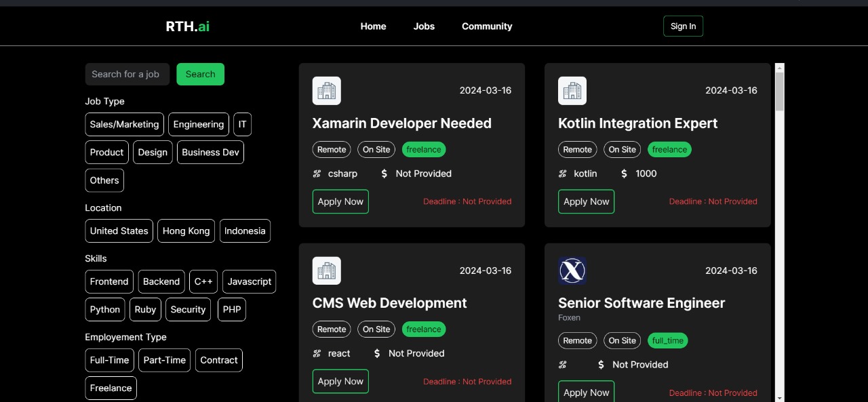868x402 pixels.
Task: Toggle the Hong Kong location filter
Action: [x=186, y=231]
